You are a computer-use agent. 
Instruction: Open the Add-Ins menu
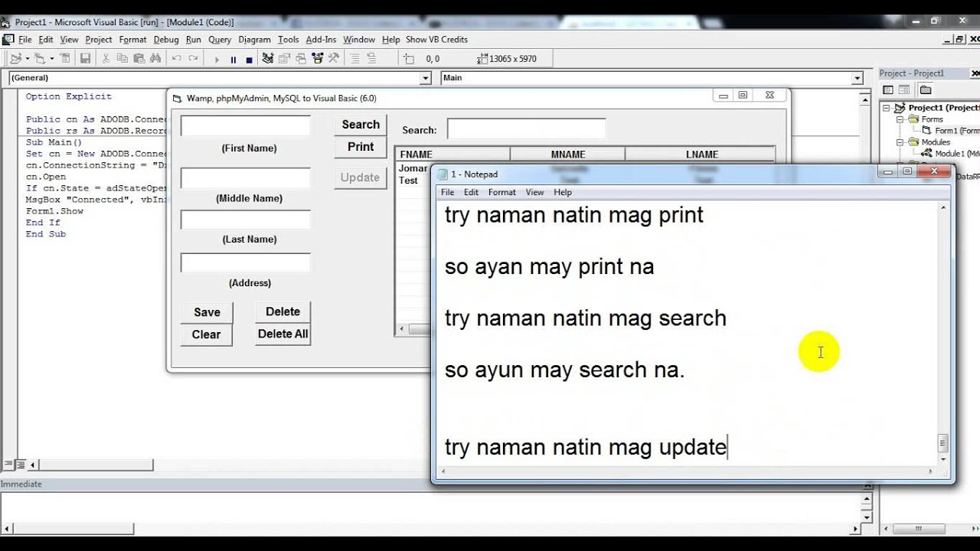321,40
